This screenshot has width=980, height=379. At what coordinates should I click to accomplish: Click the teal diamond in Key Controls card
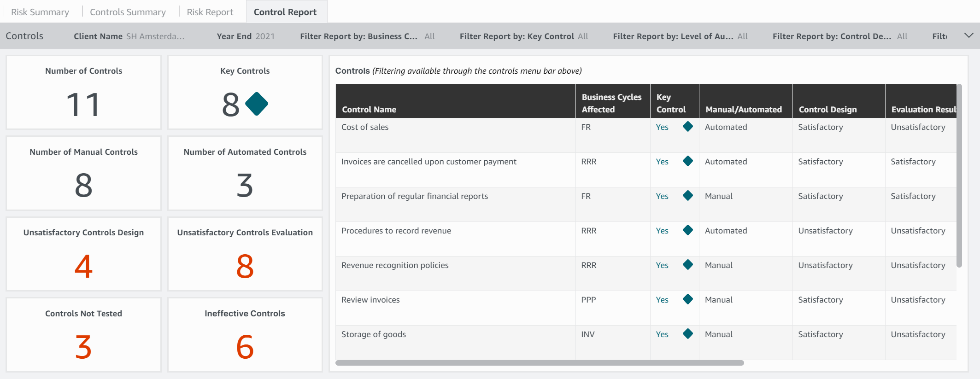tap(257, 104)
